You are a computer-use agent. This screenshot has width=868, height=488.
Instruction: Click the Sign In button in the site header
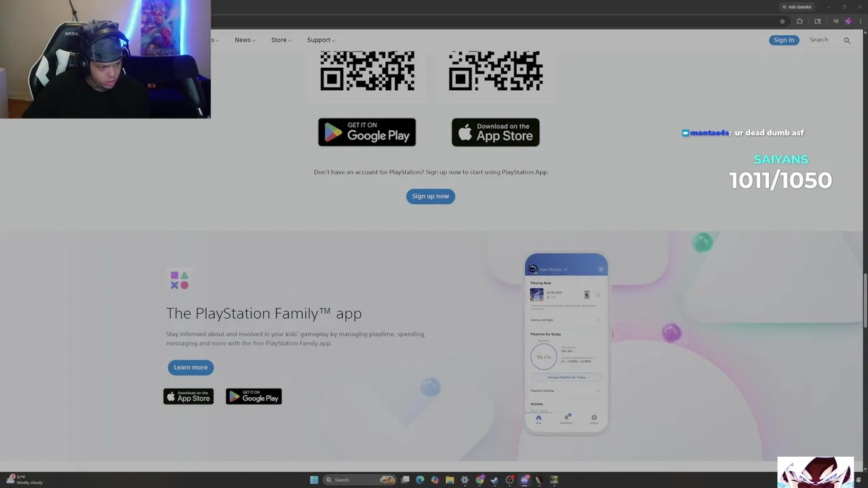pos(783,40)
